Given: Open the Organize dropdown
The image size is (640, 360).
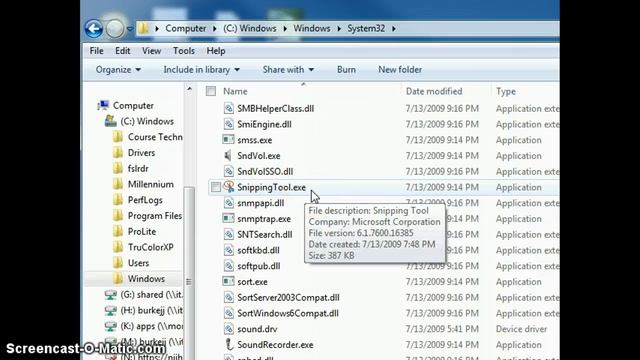Looking at the screenshot, I should tap(118, 70).
